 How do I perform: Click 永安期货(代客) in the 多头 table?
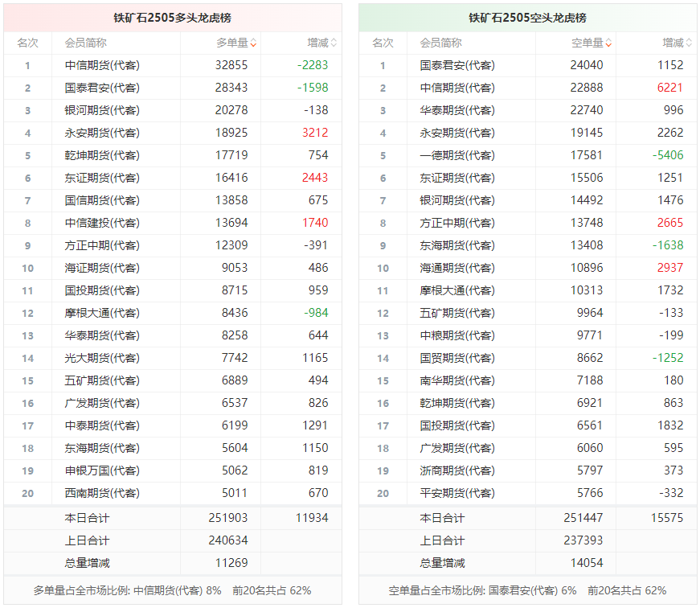[x=102, y=134]
